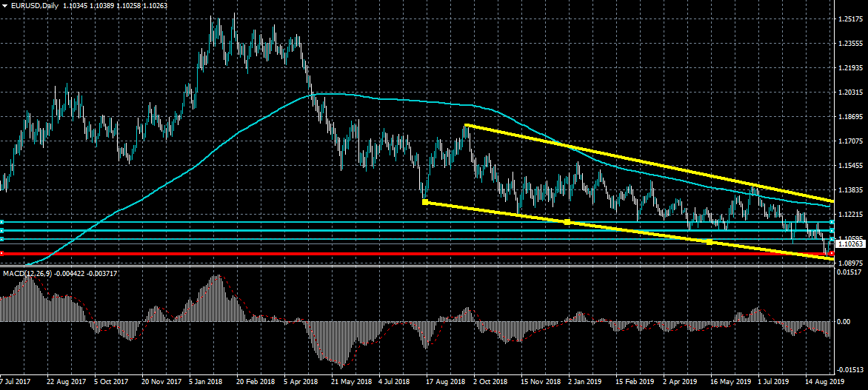The width and height of the screenshot is (868, 390).
Task: Open the dropdown arrow beside EURUSD,Daily
Action: [4, 6]
